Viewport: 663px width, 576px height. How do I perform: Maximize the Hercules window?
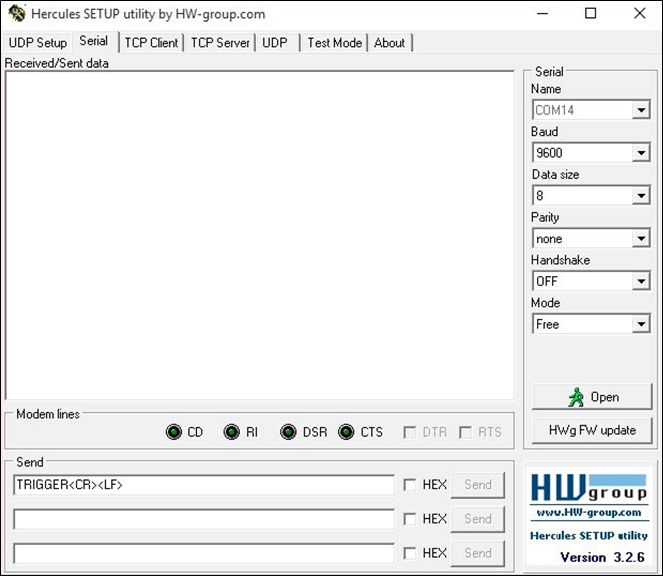(x=590, y=14)
